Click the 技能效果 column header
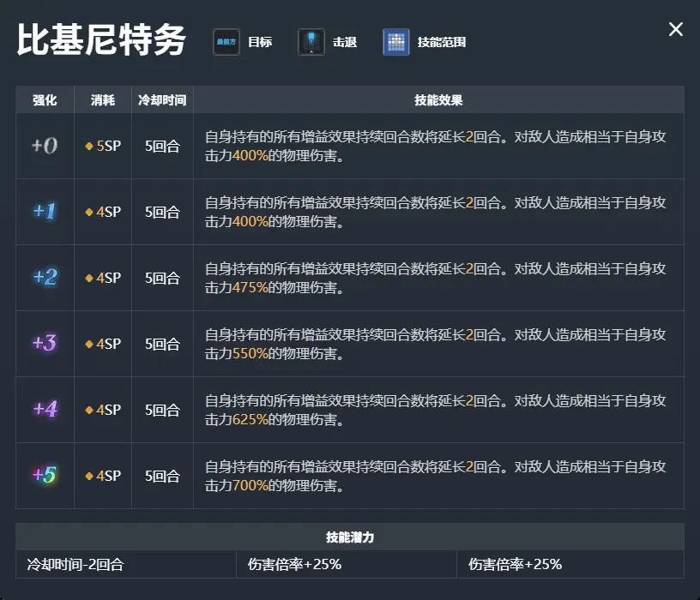This screenshot has height=600, width=700. coord(438,100)
